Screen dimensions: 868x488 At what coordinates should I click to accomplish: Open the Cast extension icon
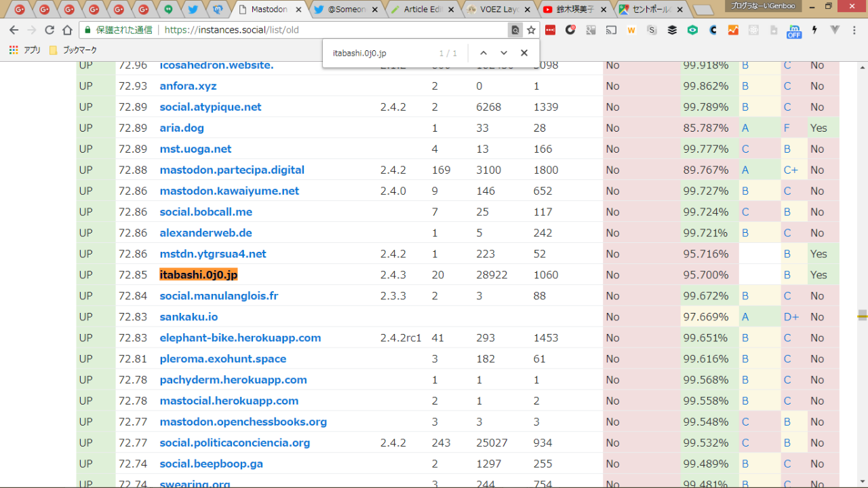pos(611,30)
